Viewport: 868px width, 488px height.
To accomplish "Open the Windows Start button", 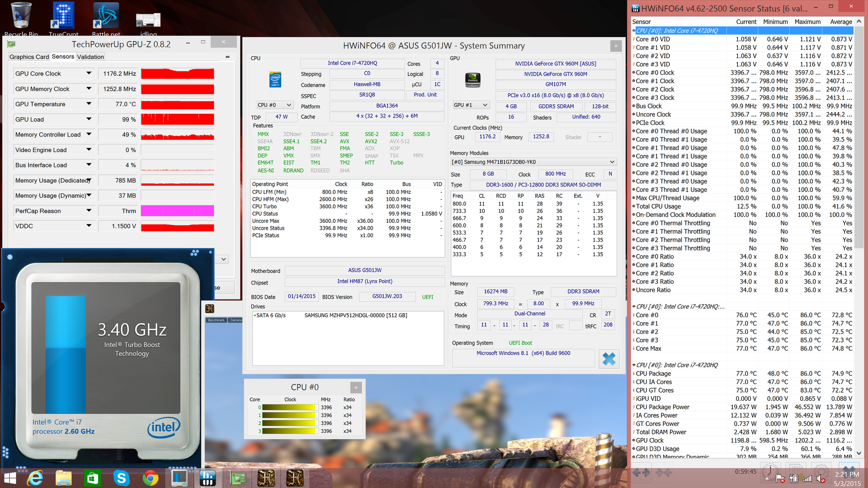I will click(x=10, y=478).
